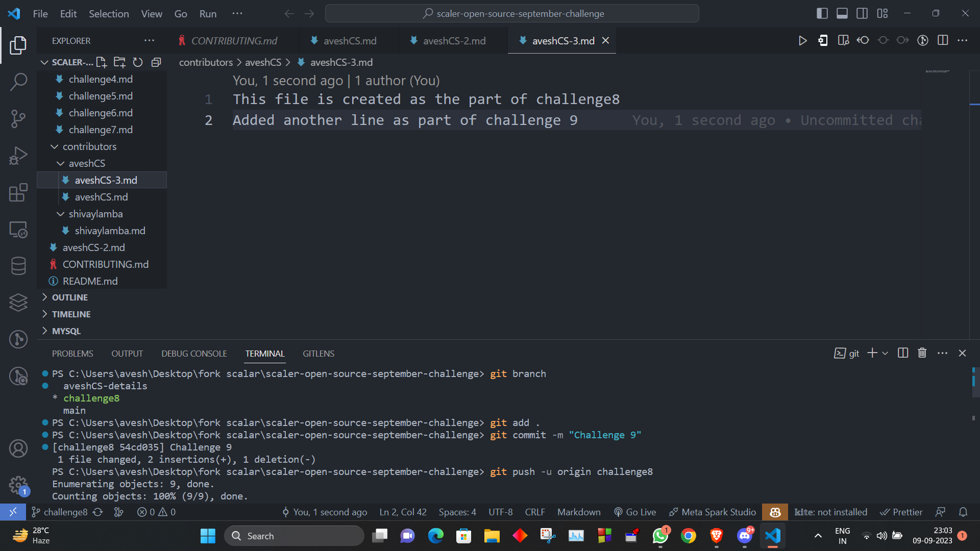980x551 pixels.
Task: Open the Explorer view in activity bar
Action: (18, 45)
